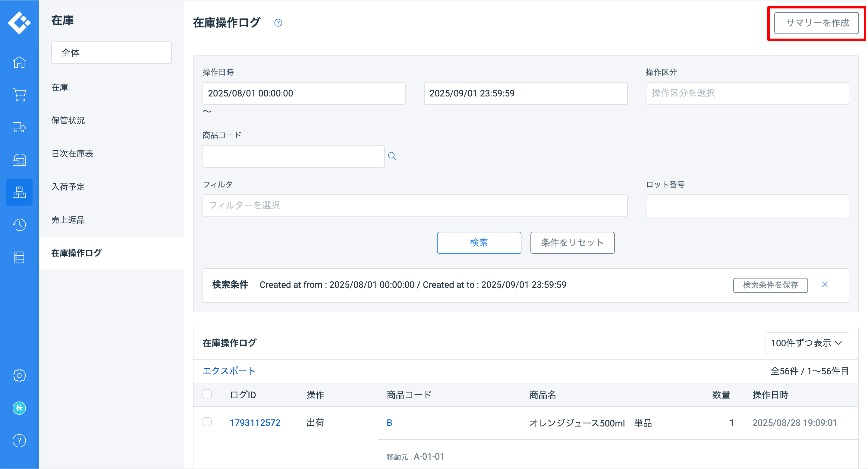Screen dimensions: 868x469
Task: Open the home icon in the sidebar
Action: [19, 62]
